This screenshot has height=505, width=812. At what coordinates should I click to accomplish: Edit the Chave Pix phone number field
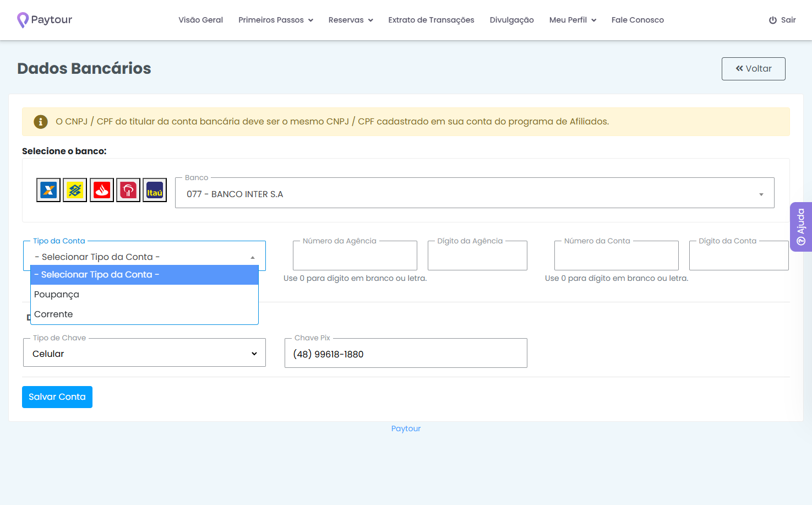click(x=406, y=354)
